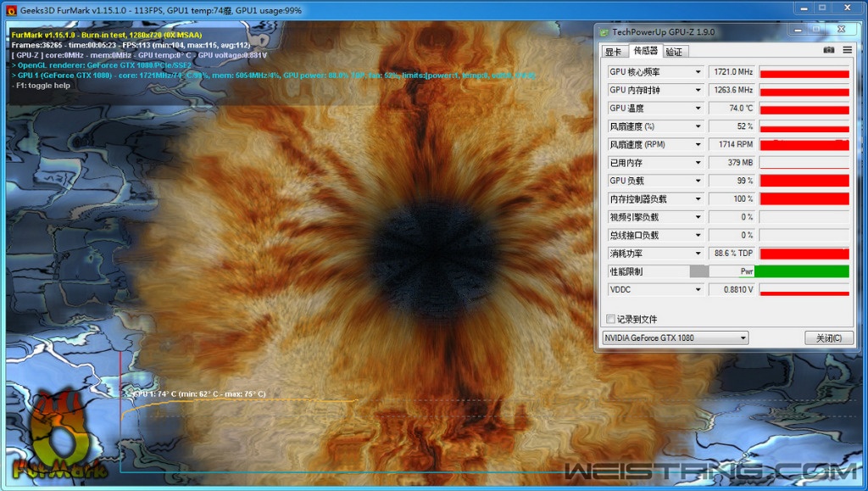Click the 消耗功率 red graph bar
Viewport: 868px width, 491px height.
click(804, 254)
